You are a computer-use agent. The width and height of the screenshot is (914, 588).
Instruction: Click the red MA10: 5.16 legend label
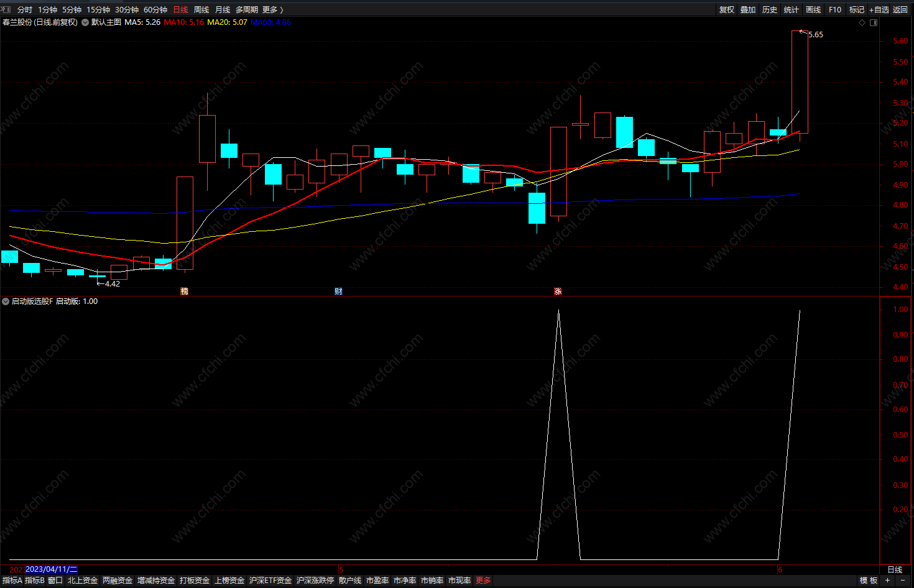(x=184, y=22)
